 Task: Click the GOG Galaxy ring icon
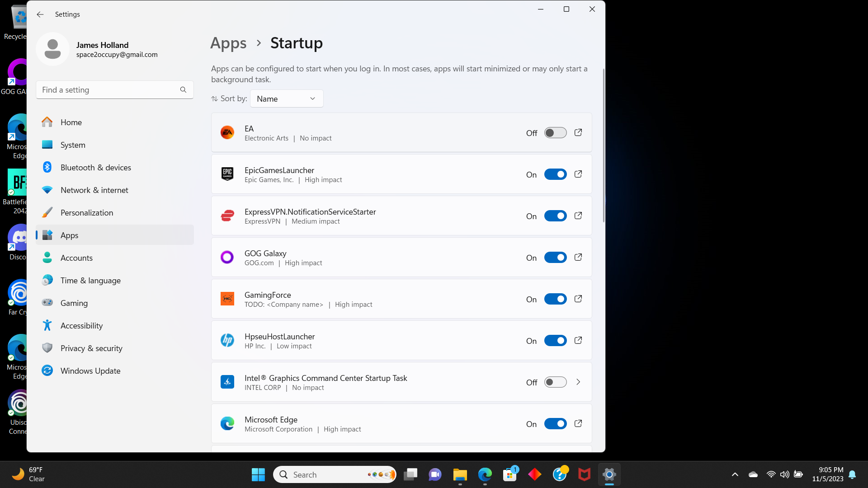(x=227, y=257)
